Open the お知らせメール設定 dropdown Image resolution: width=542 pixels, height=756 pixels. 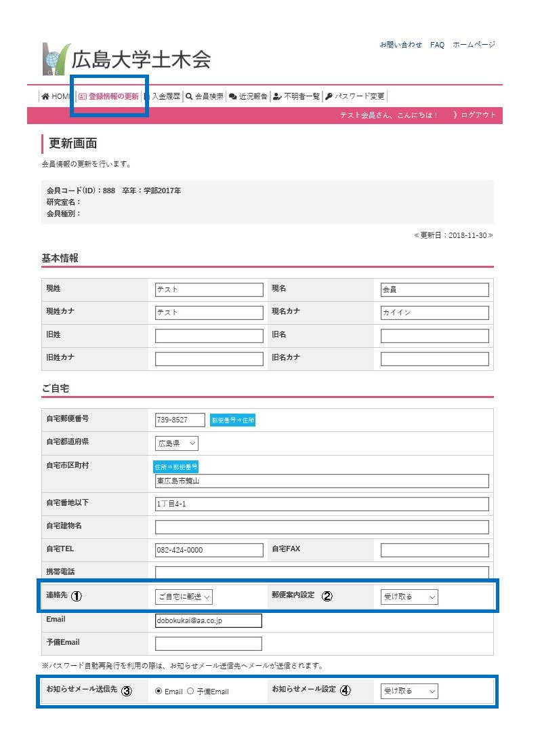tap(409, 691)
